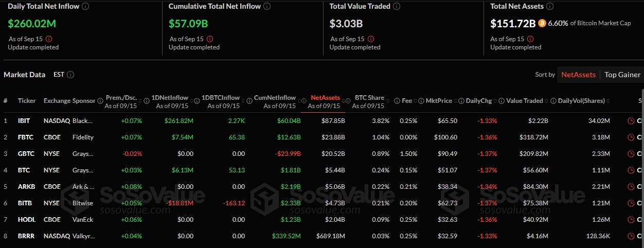Click the $3.03B total value traded figure
644x248 pixels.
346,24
